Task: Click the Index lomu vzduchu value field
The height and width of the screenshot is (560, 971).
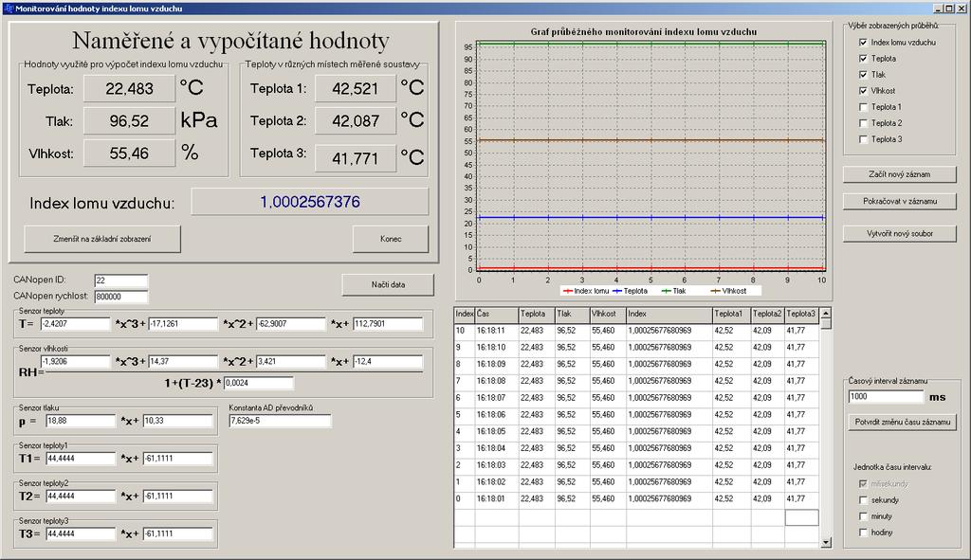Action: [310, 202]
